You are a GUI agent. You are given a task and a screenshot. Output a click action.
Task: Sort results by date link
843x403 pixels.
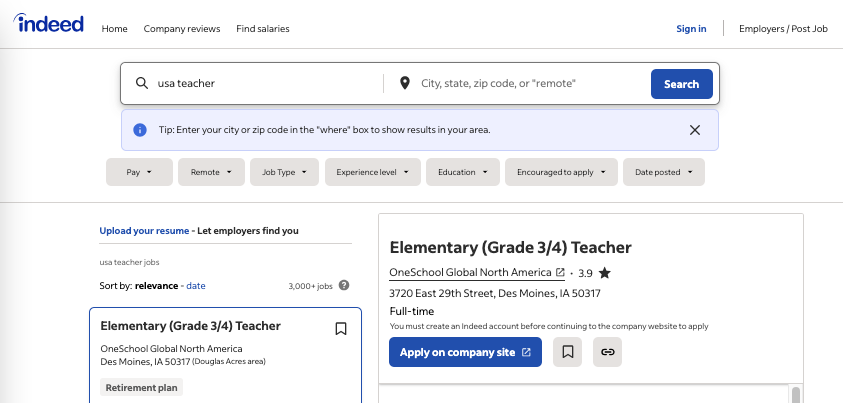point(195,285)
